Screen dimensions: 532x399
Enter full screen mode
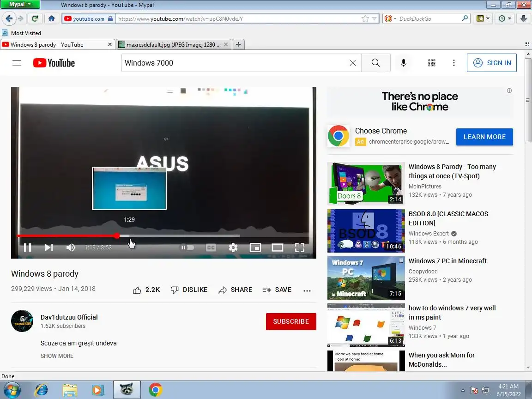click(x=300, y=248)
